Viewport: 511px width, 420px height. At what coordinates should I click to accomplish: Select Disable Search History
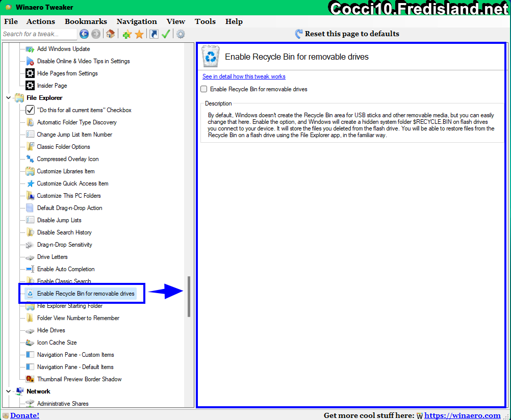(x=64, y=232)
